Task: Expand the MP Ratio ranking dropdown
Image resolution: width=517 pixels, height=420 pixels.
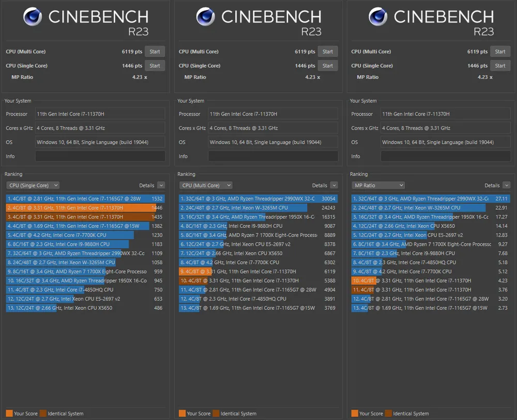Action: click(x=378, y=185)
